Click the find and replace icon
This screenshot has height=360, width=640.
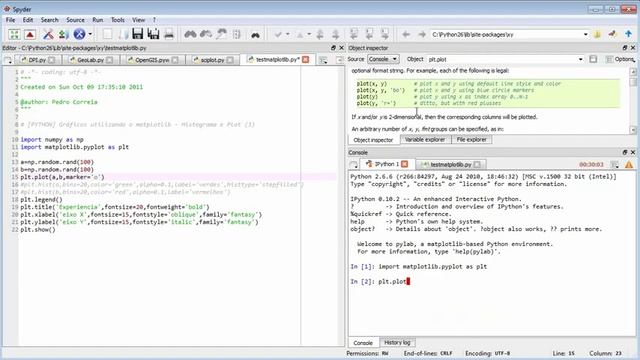(x=222, y=34)
